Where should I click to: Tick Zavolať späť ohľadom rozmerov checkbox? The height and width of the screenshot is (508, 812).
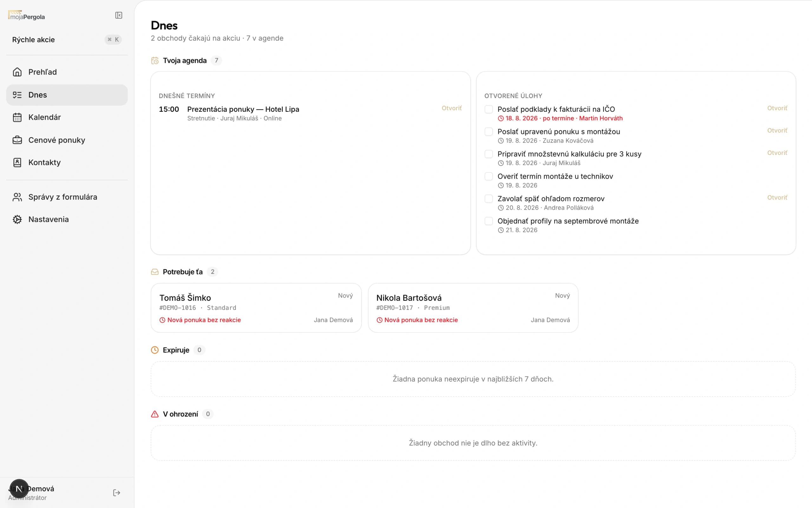[x=489, y=198]
